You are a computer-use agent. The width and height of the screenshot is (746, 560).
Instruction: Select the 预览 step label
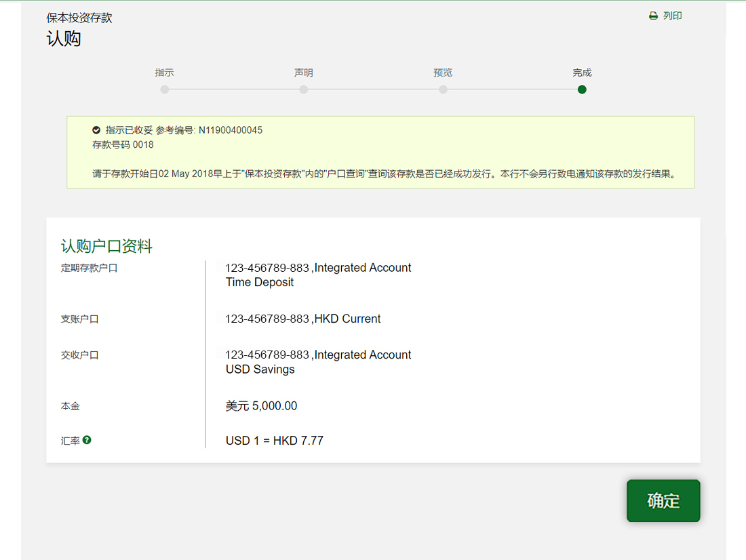[x=443, y=73]
